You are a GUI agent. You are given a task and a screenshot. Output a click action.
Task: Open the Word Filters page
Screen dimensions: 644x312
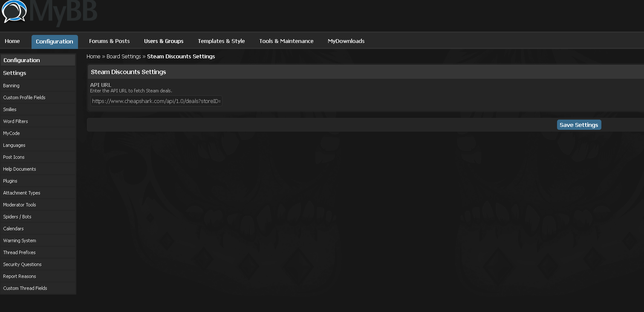(15, 121)
